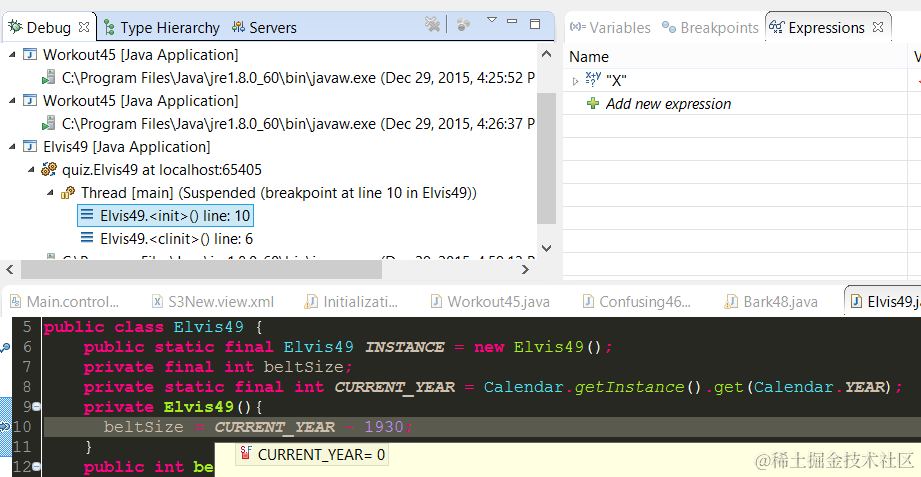Select suspended Thread [main] row
921x477 pixels.
[x=269, y=193]
